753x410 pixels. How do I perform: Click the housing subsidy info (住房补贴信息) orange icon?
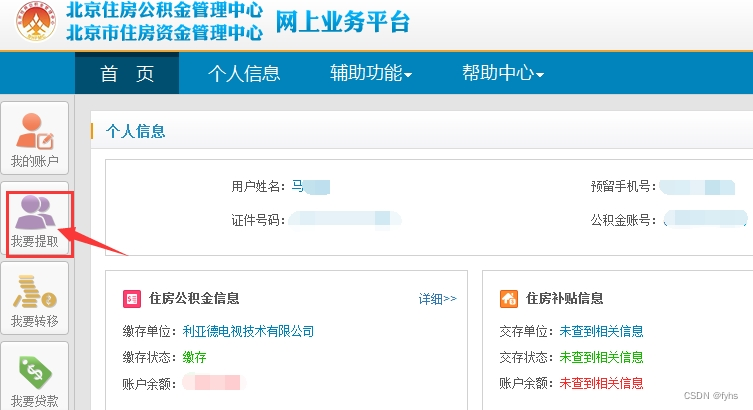click(x=508, y=299)
